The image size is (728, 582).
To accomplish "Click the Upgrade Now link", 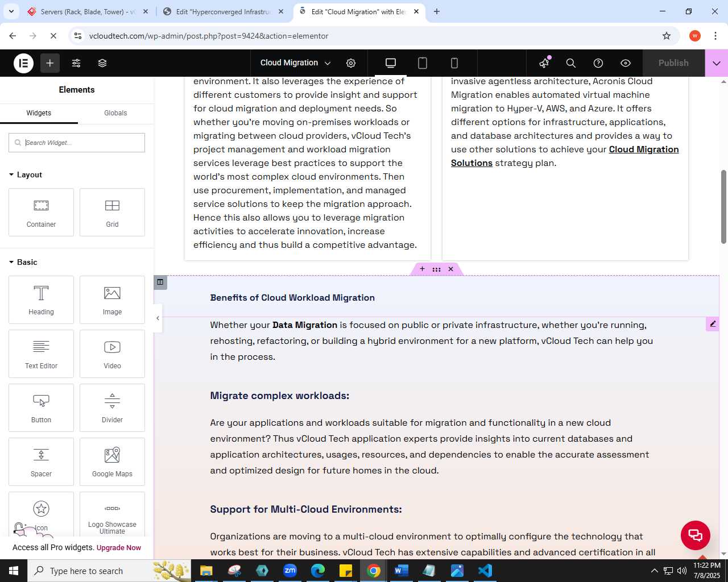I will 119,548.
